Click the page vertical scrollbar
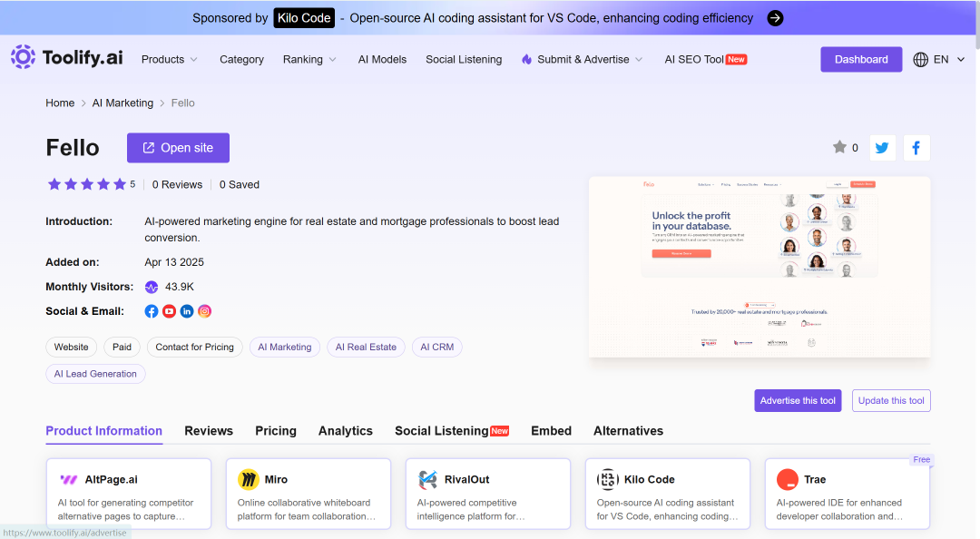980x539 pixels. [x=977, y=25]
